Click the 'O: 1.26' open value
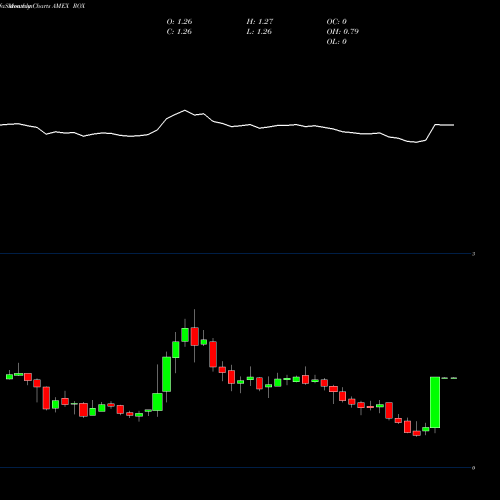Screen dimensions: 500x500 coord(179,22)
